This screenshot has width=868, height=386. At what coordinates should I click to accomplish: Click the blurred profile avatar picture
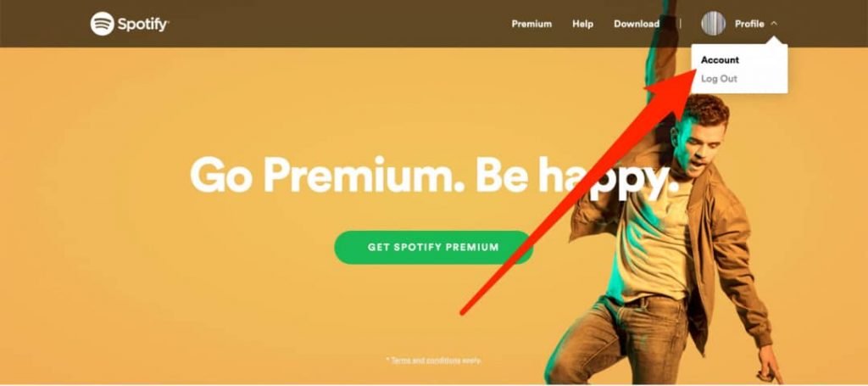713,24
